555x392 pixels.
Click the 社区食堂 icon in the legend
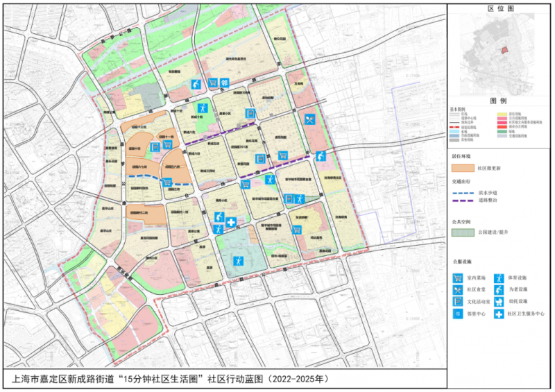coord(458,290)
